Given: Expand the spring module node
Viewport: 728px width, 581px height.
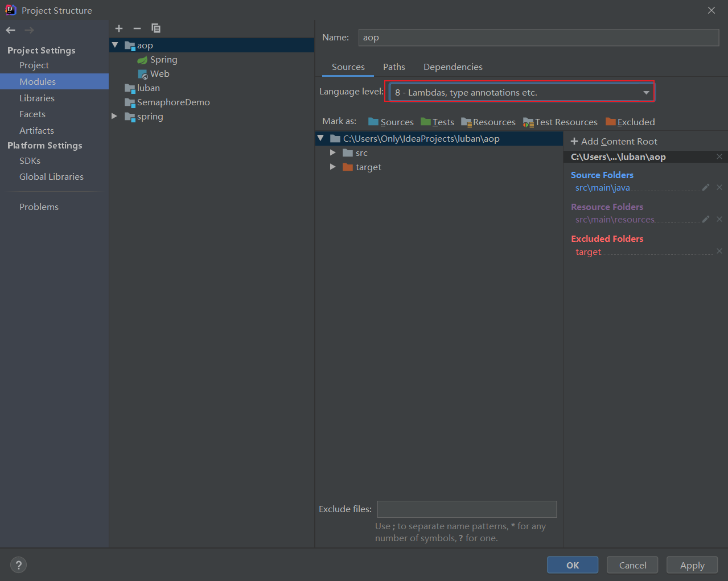Looking at the screenshot, I should 114,116.
